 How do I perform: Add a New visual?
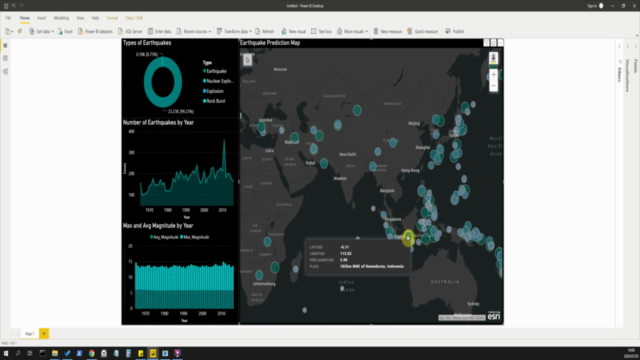[x=293, y=31]
